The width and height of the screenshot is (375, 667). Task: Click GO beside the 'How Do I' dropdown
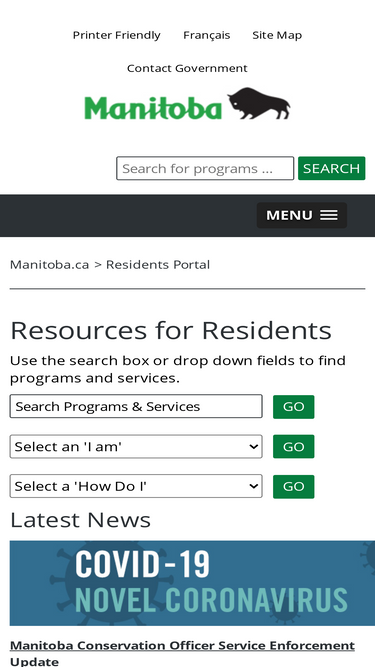pyautogui.click(x=294, y=487)
